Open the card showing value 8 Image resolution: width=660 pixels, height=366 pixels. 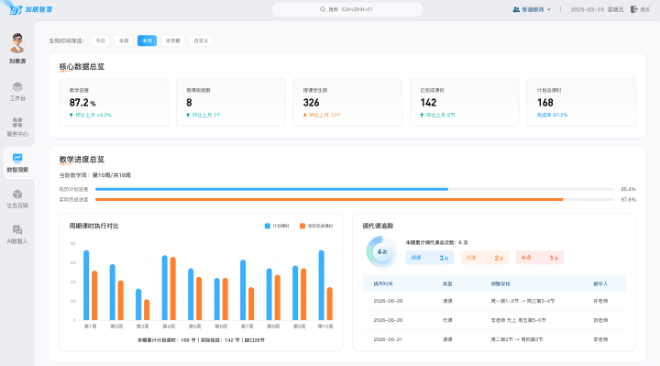[x=231, y=102]
